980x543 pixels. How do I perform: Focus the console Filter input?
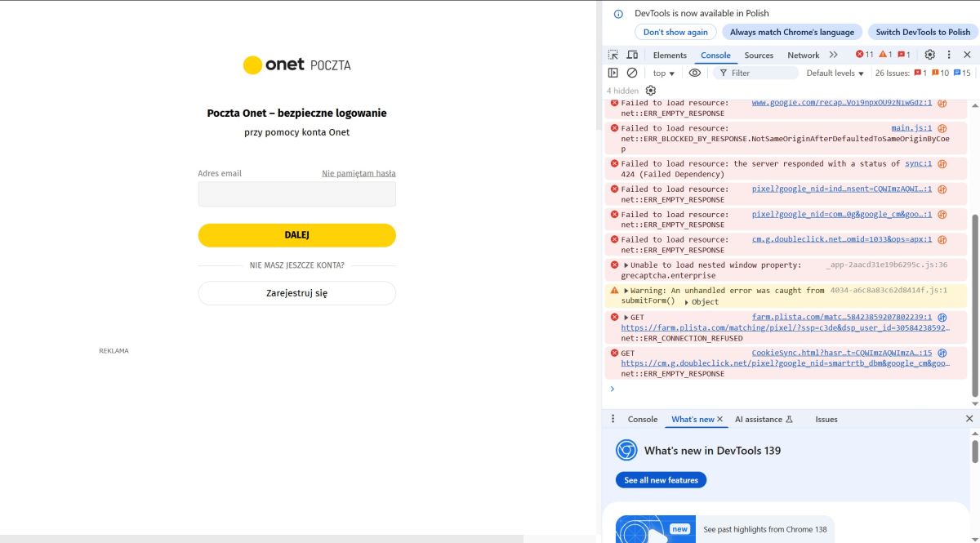click(x=755, y=73)
